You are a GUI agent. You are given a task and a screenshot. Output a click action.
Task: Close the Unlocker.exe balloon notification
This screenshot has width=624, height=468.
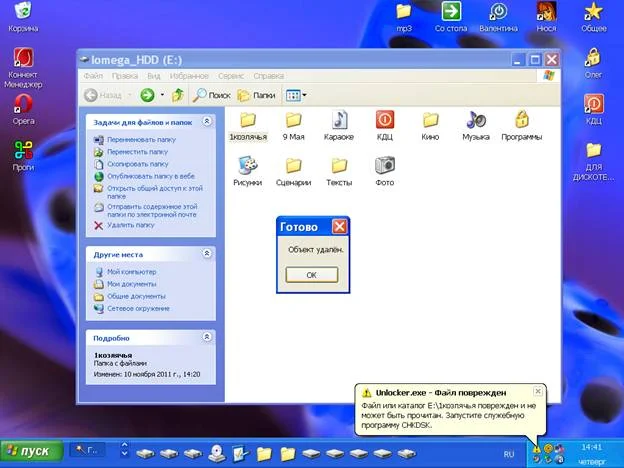[538, 391]
